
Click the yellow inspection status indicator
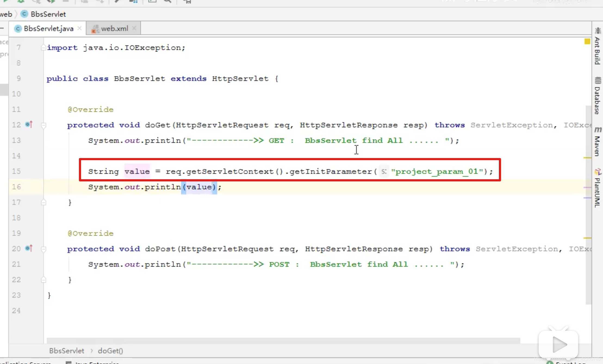coord(588,42)
